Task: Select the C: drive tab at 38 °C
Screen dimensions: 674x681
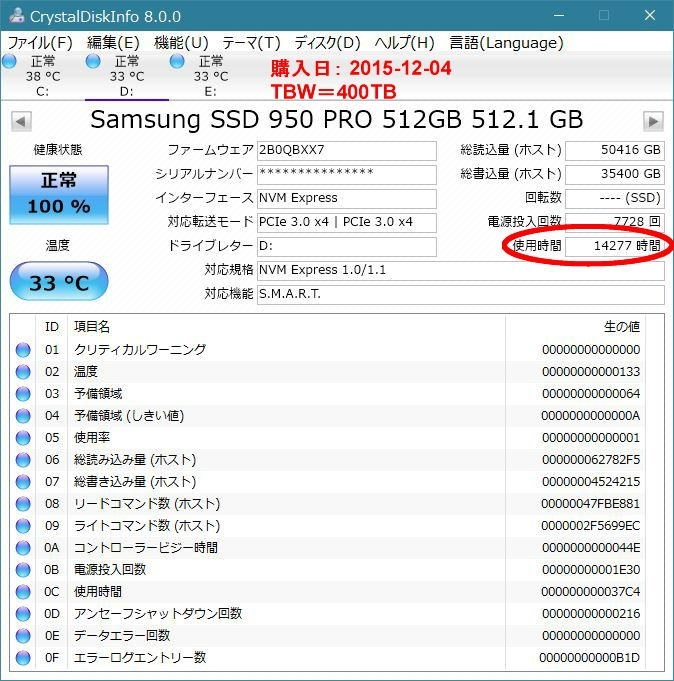Action: click(43, 76)
